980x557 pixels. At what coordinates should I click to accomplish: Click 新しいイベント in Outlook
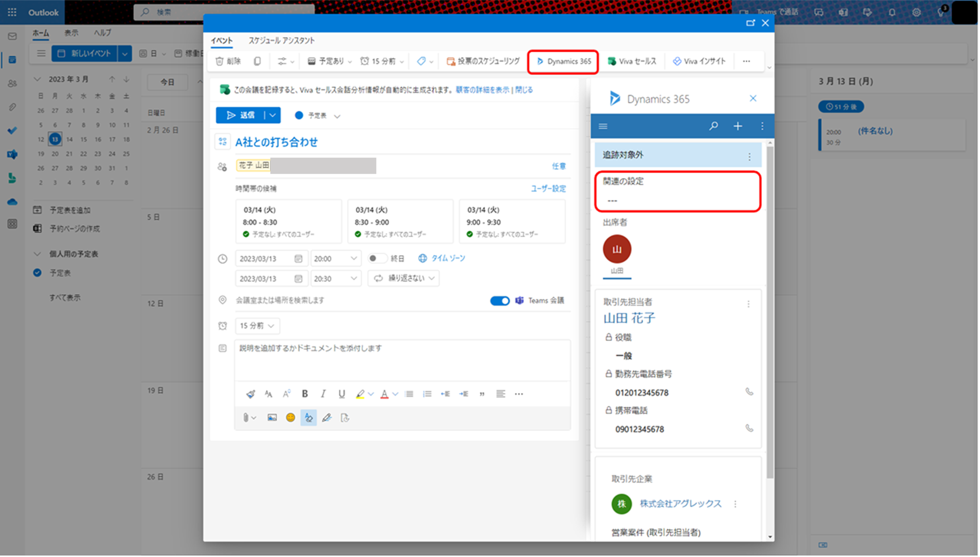pos(85,54)
